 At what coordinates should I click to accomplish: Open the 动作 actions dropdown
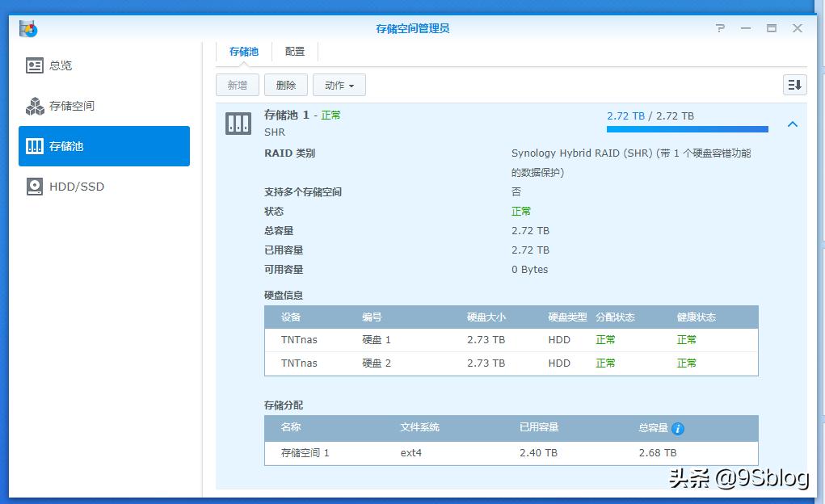coord(339,85)
